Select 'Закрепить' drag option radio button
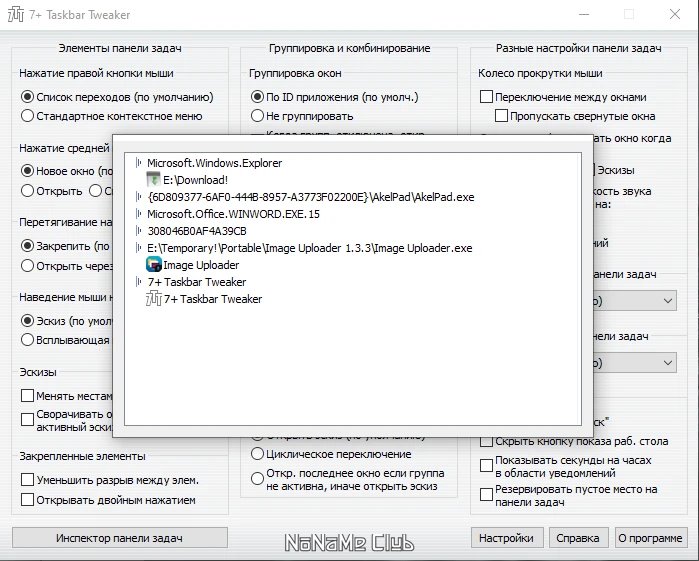Image resolution: width=699 pixels, height=561 pixels. point(28,246)
